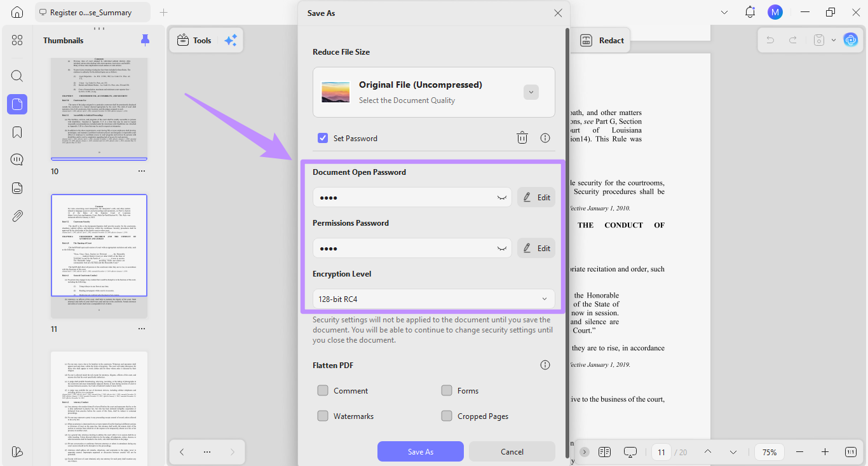Enable the Comment flatten checkbox
Viewport: 868px width, 466px height.
coord(323,390)
